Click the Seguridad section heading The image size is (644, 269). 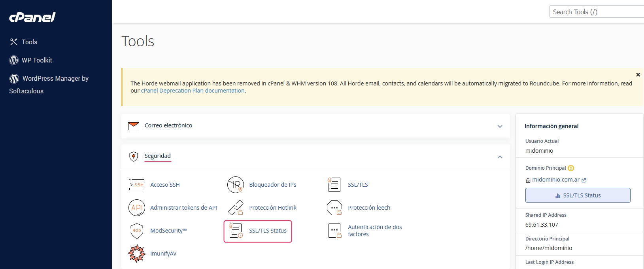pos(157,156)
